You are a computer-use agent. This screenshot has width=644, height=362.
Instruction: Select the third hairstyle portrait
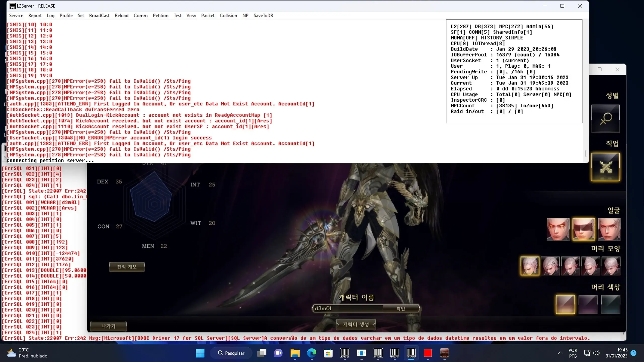pyautogui.click(x=571, y=266)
